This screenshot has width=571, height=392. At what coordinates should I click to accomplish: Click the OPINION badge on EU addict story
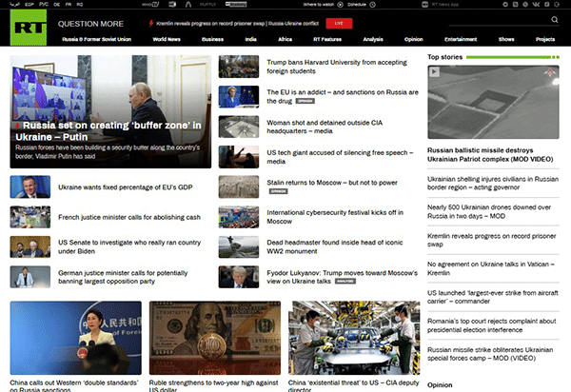click(305, 101)
